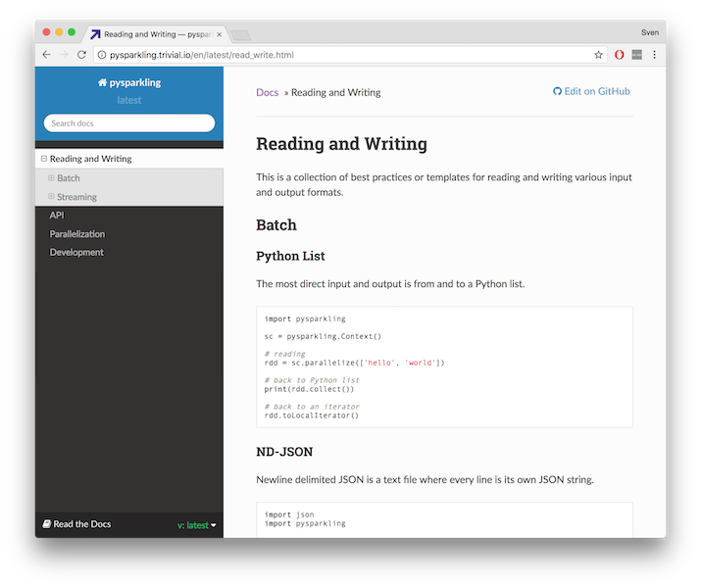Viewport: 701px width, 588px height.
Task: Click the browser forward arrow
Action: pyautogui.click(x=64, y=55)
